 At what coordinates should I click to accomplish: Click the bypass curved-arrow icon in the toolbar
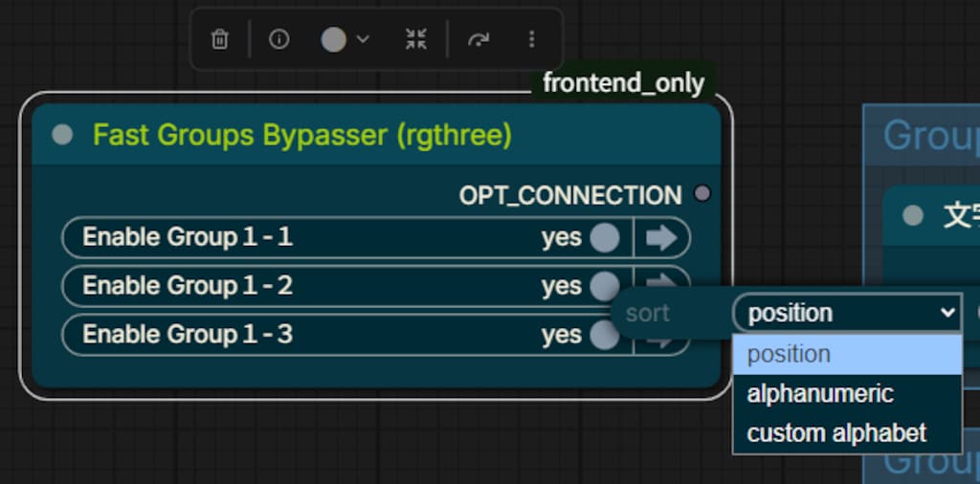479,39
